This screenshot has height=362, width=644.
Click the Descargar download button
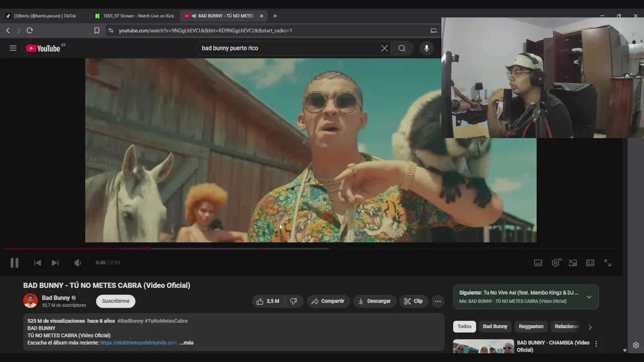[374, 301]
